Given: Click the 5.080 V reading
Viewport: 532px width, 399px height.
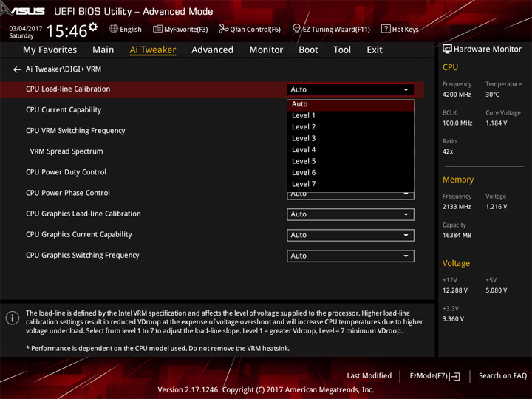Looking at the screenshot, I should (496, 290).
